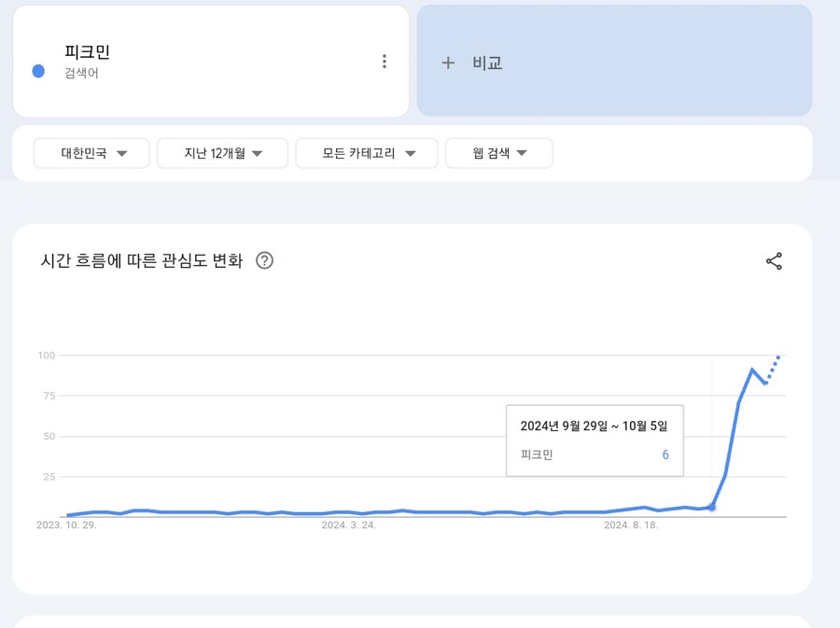
Task: Click the share icon on the interest chart
Action: point(774,261)
